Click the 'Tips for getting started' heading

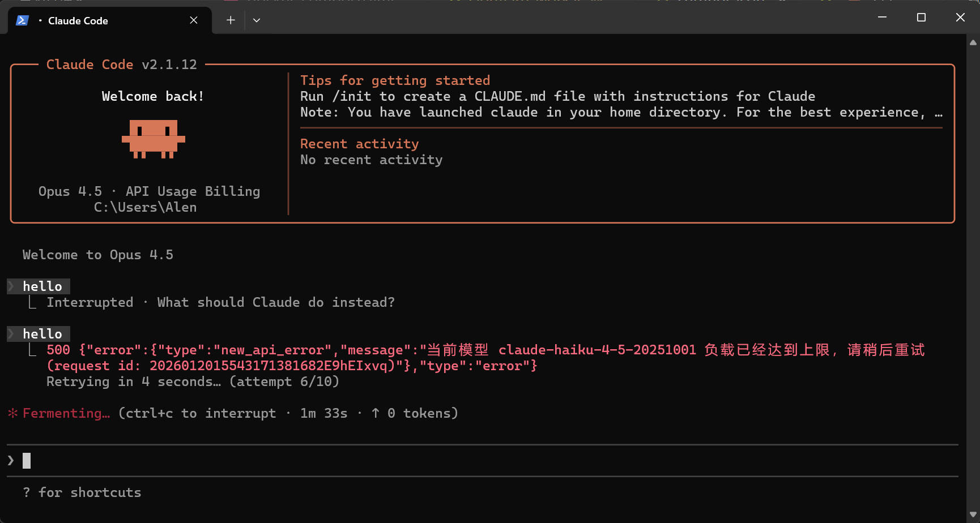395,80
